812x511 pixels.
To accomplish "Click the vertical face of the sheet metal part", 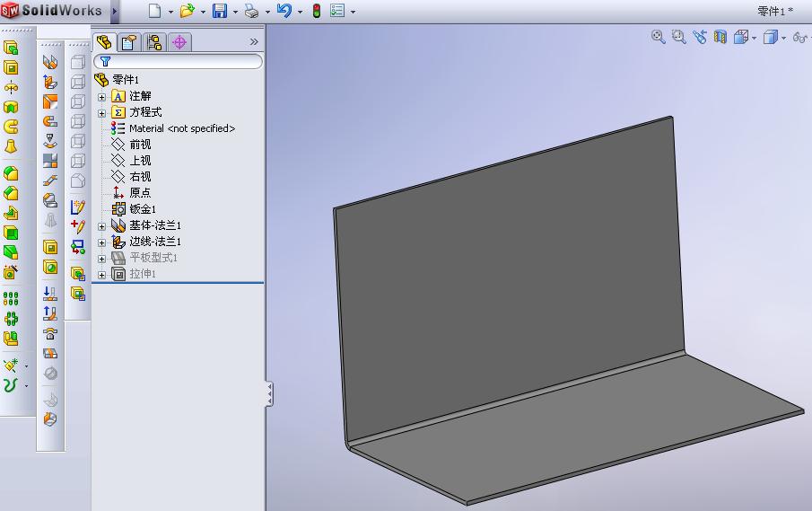I will pyautogui.click(x=511, y=280).
